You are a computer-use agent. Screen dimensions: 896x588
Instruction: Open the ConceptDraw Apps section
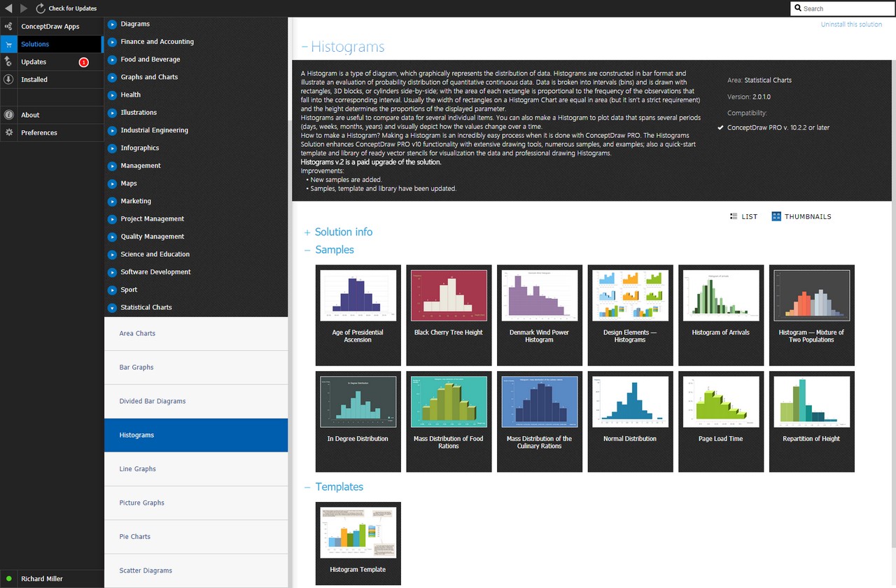50,27
